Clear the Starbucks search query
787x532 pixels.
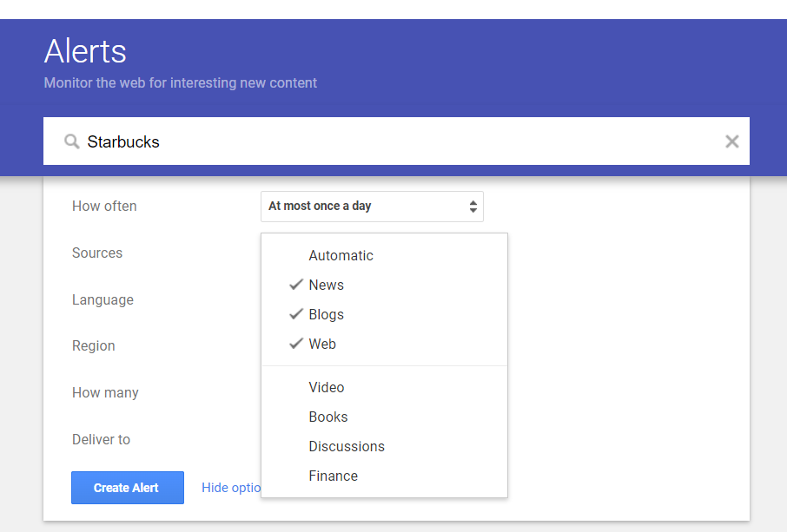coord(731,141)
